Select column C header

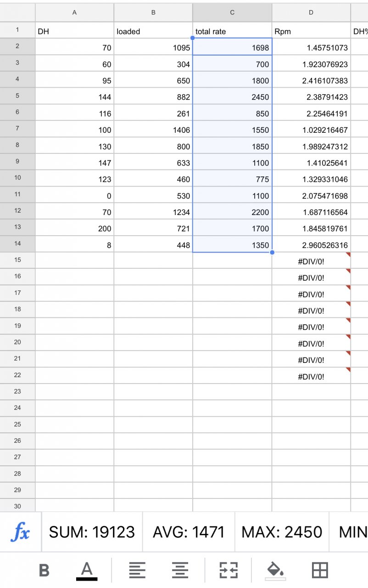[232, 12]
